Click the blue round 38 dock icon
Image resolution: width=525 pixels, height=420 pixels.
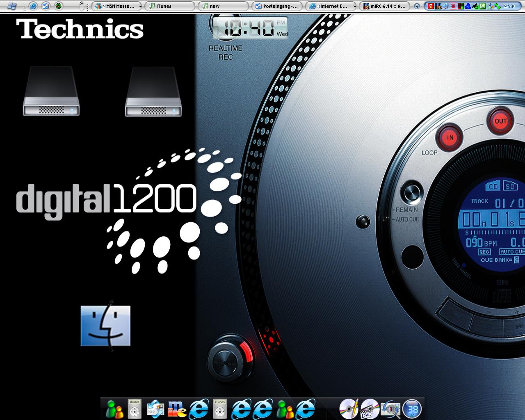pos(412,409)
